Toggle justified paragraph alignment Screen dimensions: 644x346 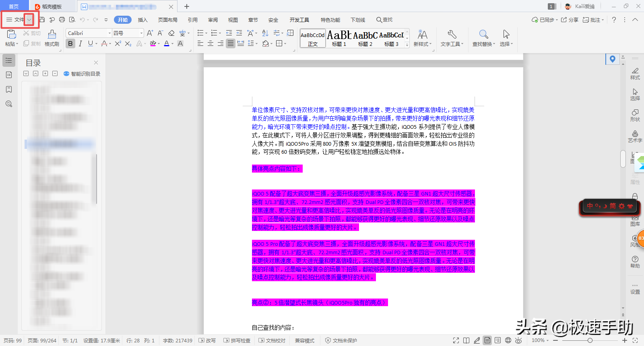coord(231,43)
